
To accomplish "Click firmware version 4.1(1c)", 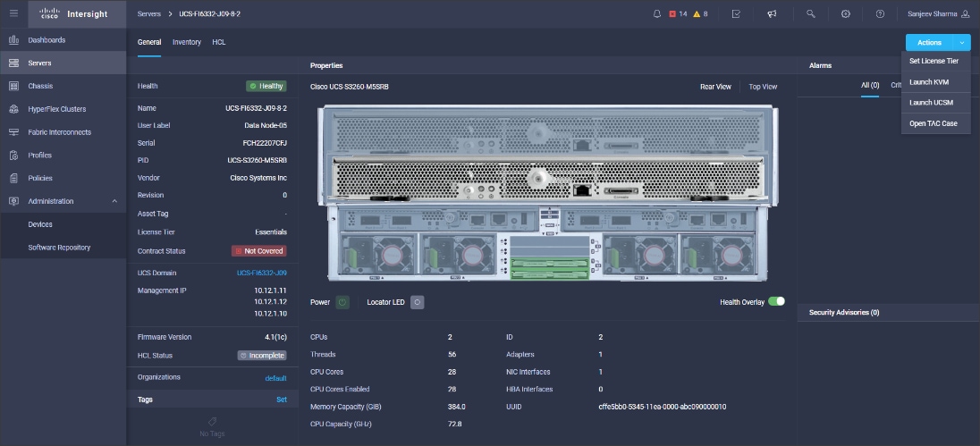I will pos(275,337).
